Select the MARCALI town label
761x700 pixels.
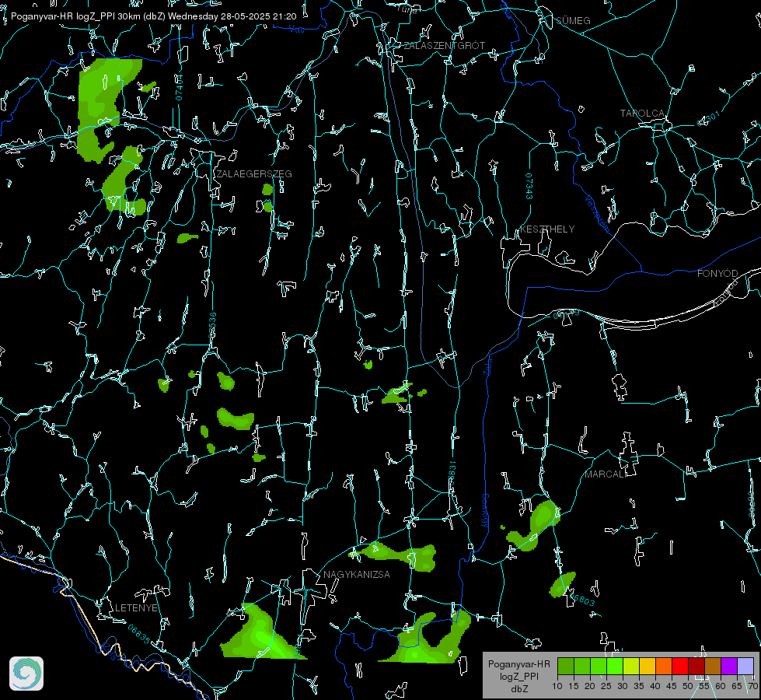(606, 474)
